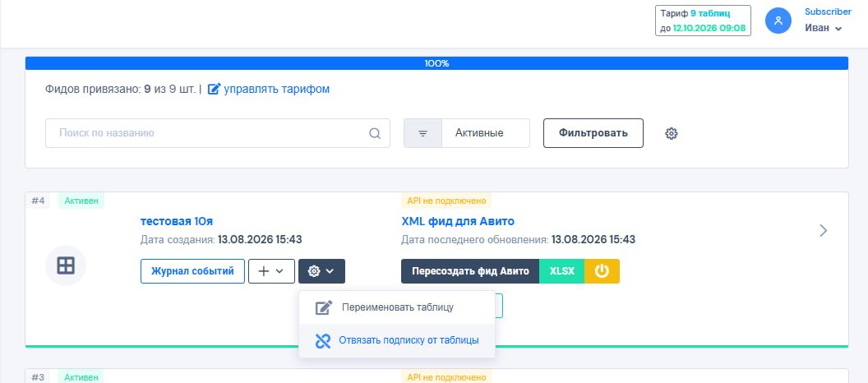Focus the Поиск по названию field

pyautogui.click(x=218, y=133)
